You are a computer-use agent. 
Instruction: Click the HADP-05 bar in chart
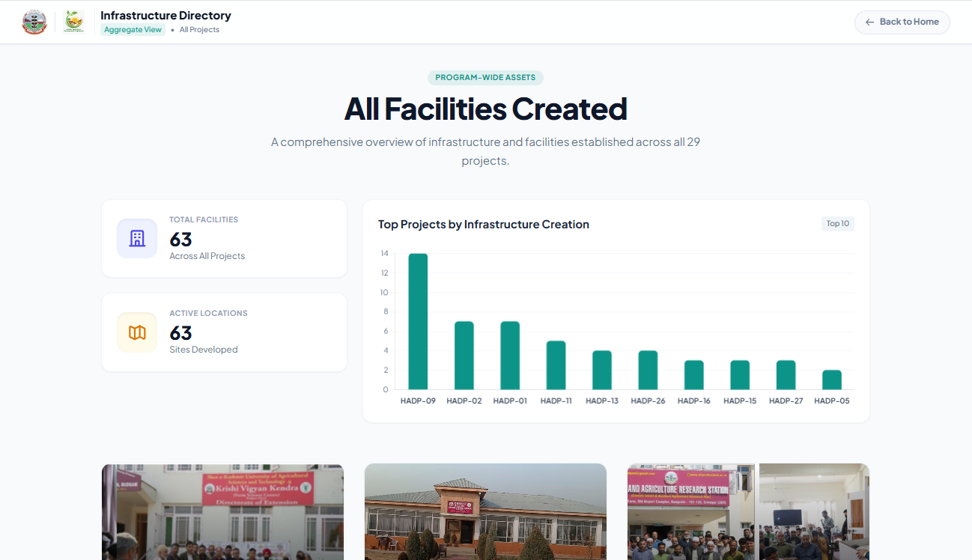[x=832, y=380]
